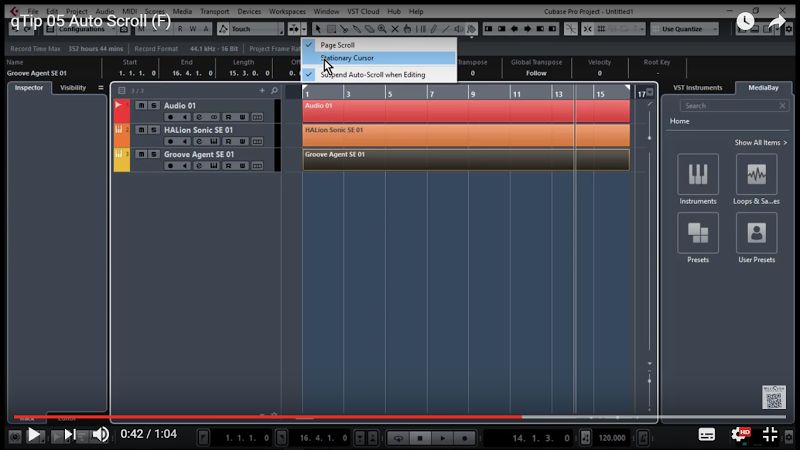Image resolution: width=800 pixels, height=450 pixels.
Task: Play the YouTube video
Action: coord(34,435)
